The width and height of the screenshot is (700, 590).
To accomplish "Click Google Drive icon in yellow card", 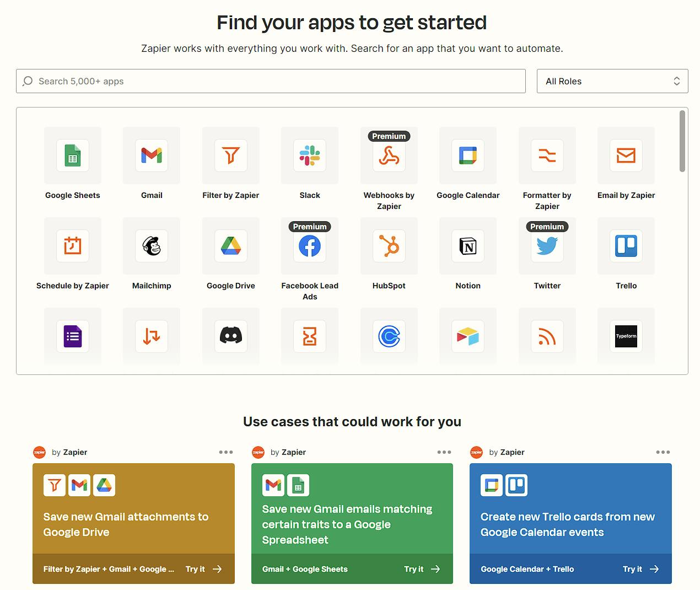I will [x=104, y=485].
